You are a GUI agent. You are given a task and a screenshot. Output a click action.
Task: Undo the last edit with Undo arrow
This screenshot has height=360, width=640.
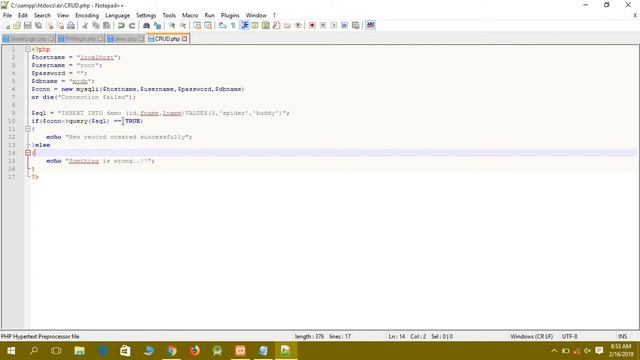[x=121, y=25]
